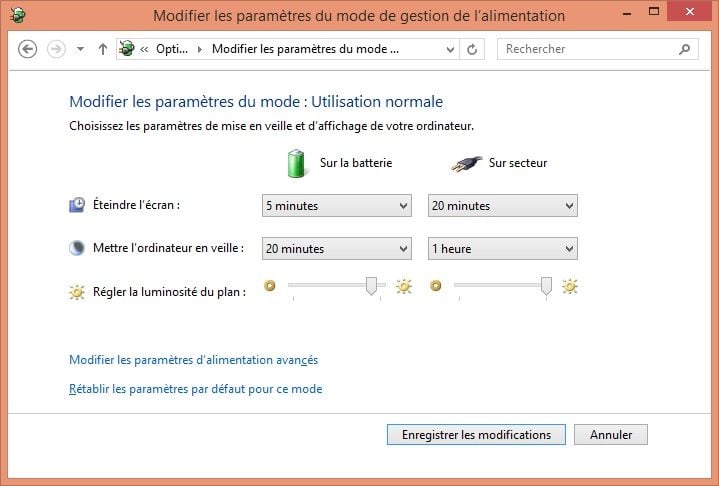Viewport: 719px width, 486px height.
Task: Click the Modifier les paramètres du mode breadcrumb
Action: (305, 49)
